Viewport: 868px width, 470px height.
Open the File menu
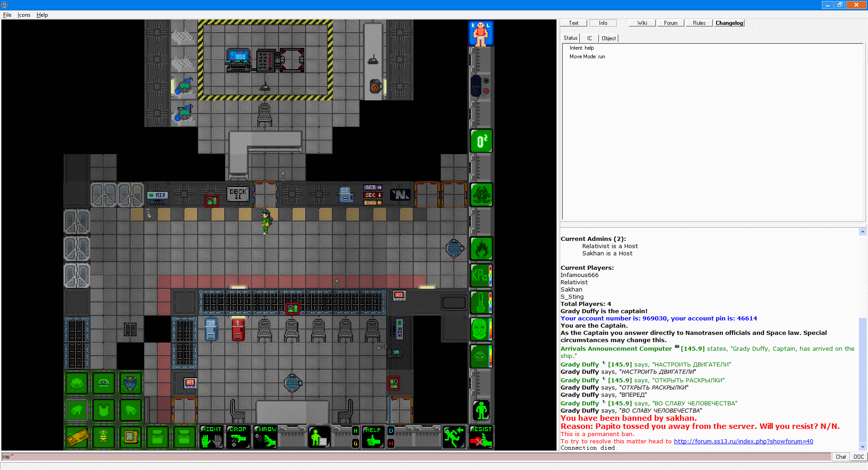(x=7, y=15)
